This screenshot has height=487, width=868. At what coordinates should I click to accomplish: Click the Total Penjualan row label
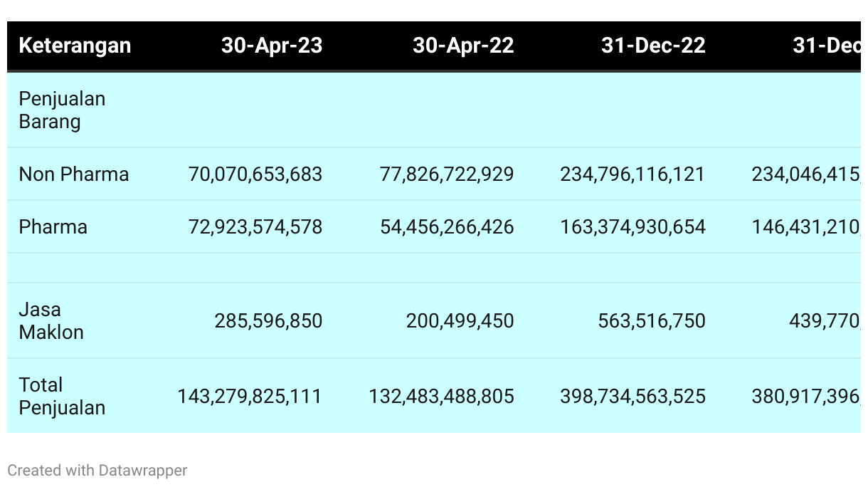(x=62, y=396)
